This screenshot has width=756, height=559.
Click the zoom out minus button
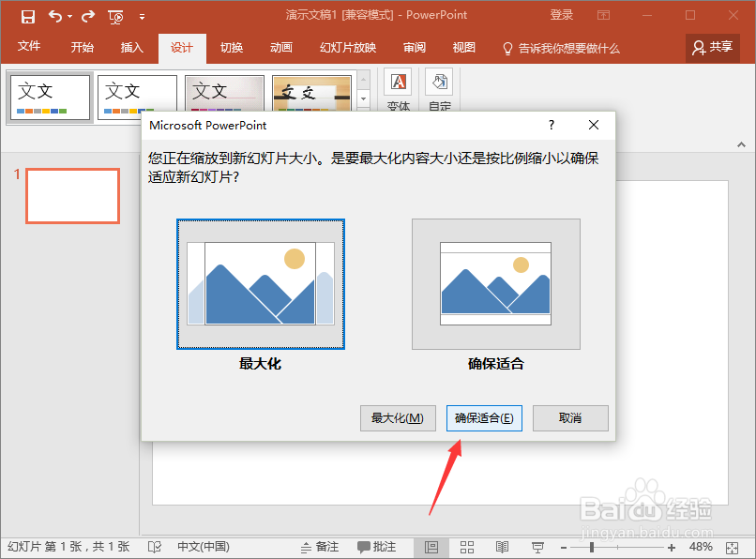click(x=564, y=548)
